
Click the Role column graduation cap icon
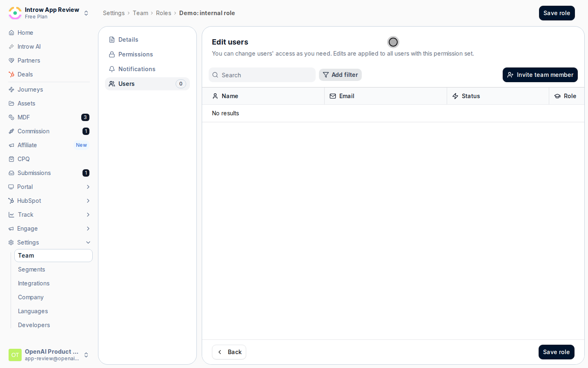[557, 96]
